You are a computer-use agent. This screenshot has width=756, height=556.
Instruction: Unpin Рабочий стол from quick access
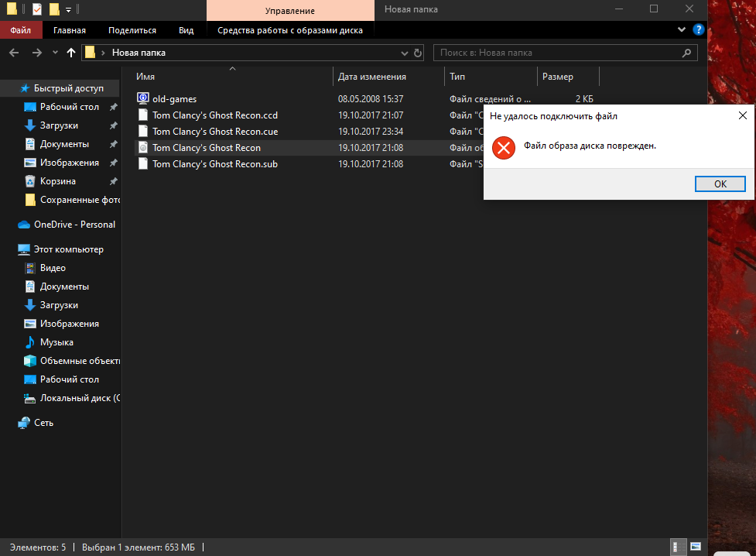[x=113, y=107]
